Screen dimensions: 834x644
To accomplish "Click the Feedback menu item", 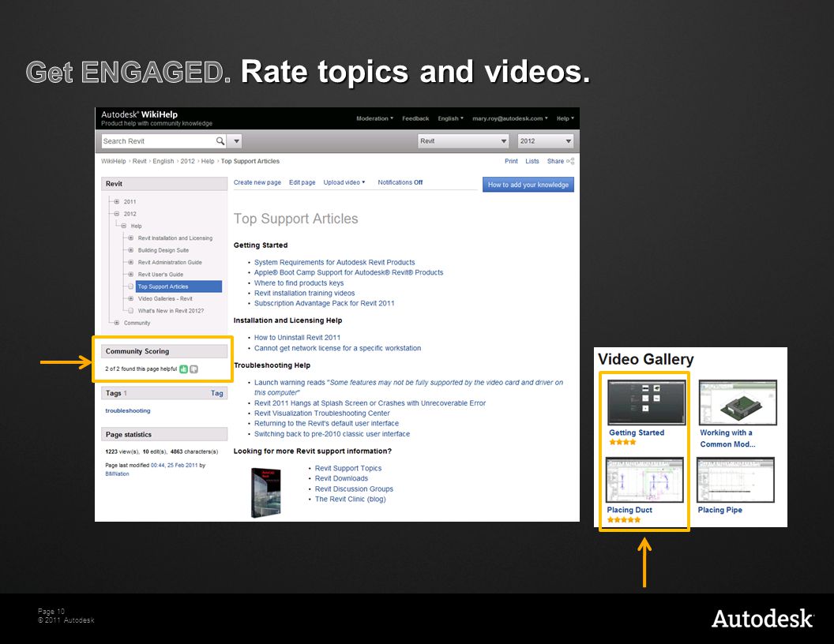I will (x=415, y=118).
